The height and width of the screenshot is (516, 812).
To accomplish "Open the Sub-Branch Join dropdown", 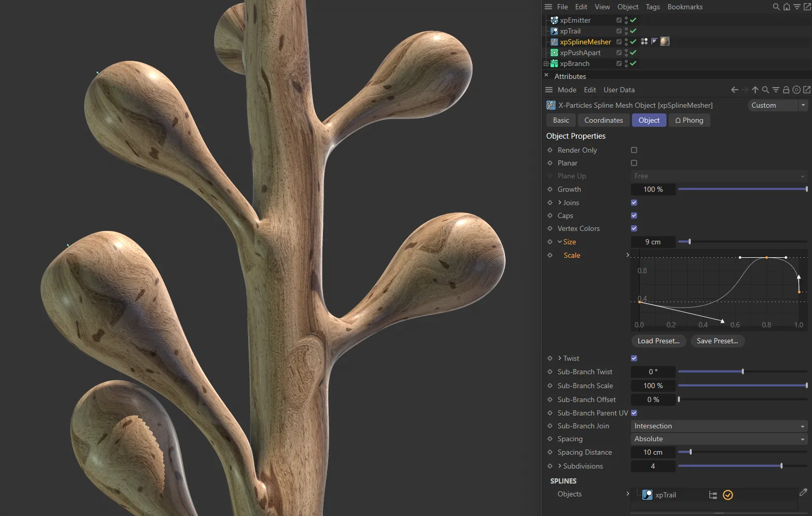I will (x=719, y=426).
